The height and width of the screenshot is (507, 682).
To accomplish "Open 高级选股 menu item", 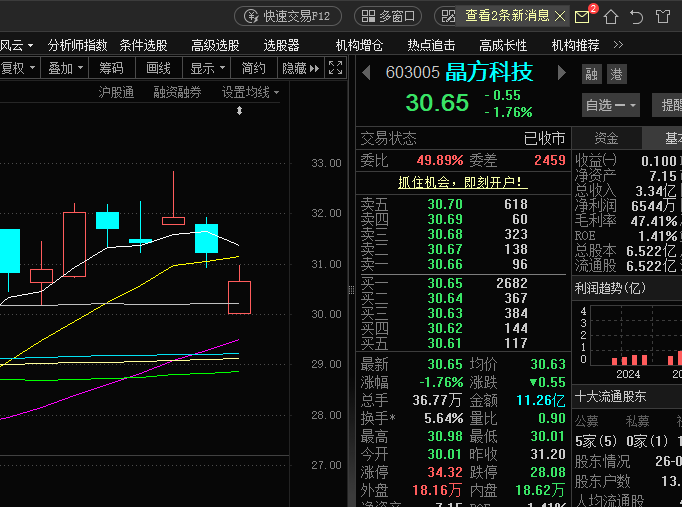I will [215, 45].
